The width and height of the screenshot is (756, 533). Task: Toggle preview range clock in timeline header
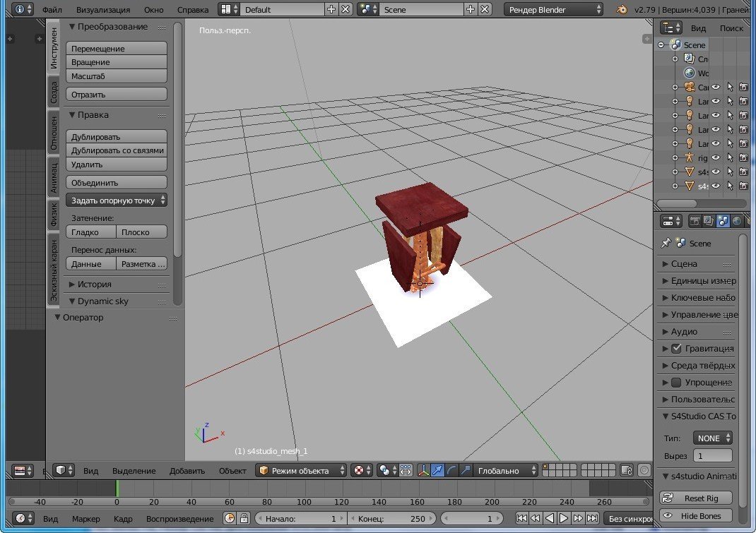[230, 519]
